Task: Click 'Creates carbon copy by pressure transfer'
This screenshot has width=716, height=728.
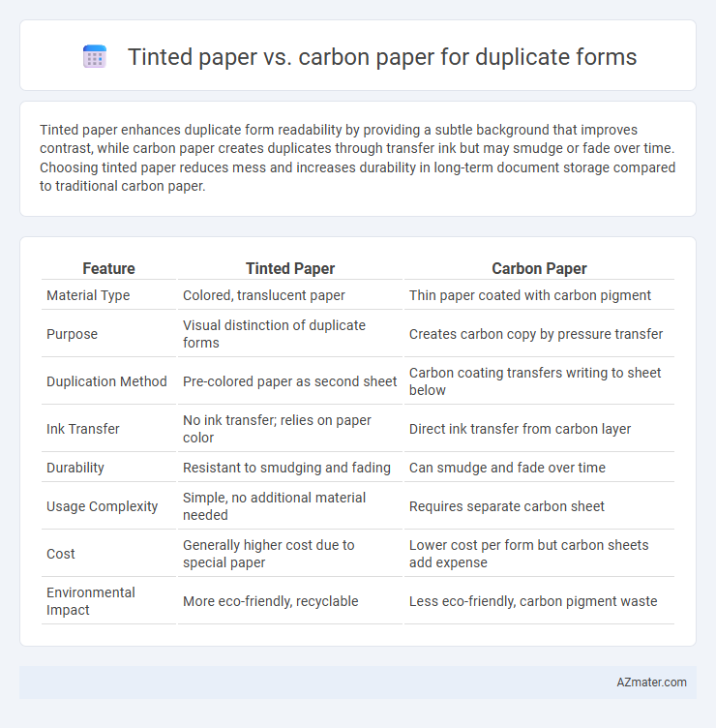Action: tap(536, 334)
